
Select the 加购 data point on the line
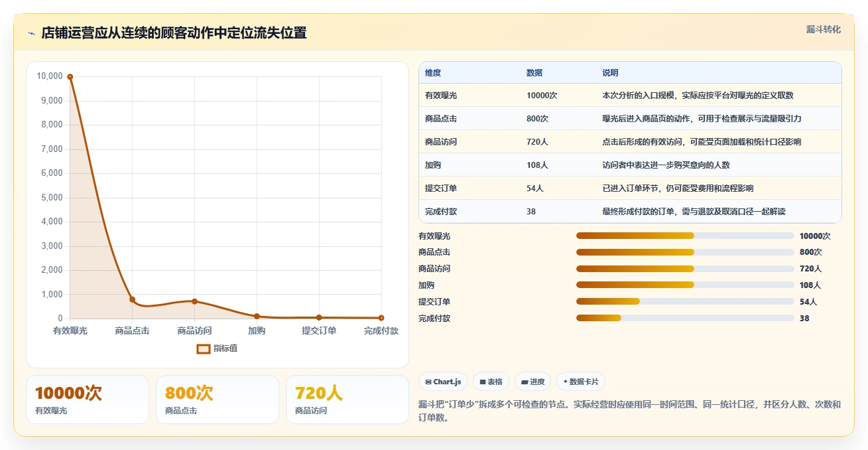[257, 316]
